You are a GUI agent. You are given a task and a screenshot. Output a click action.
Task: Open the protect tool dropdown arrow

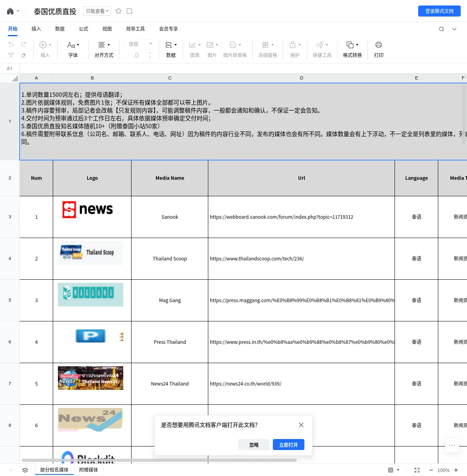point(300,45)
